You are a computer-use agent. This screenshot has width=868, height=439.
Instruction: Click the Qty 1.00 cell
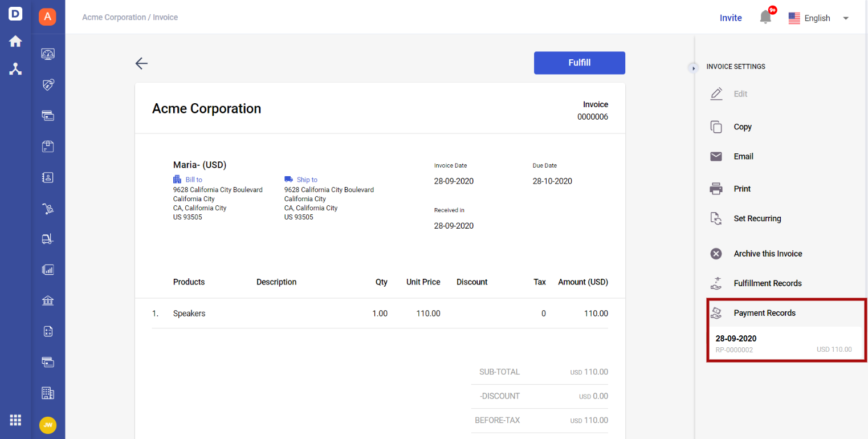tap(380, 314)
